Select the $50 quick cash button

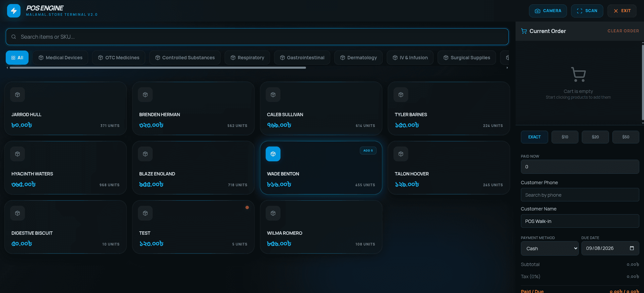[626, 137]
